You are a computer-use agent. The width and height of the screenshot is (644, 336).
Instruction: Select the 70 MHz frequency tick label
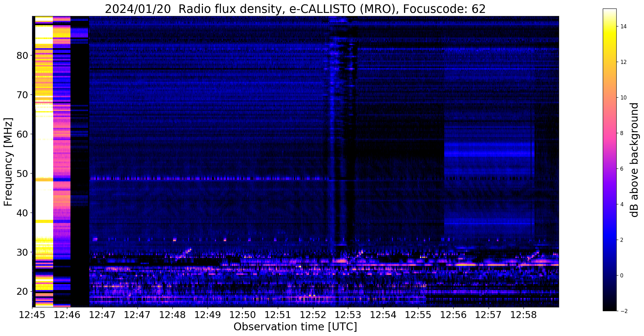tap(22, 95)
